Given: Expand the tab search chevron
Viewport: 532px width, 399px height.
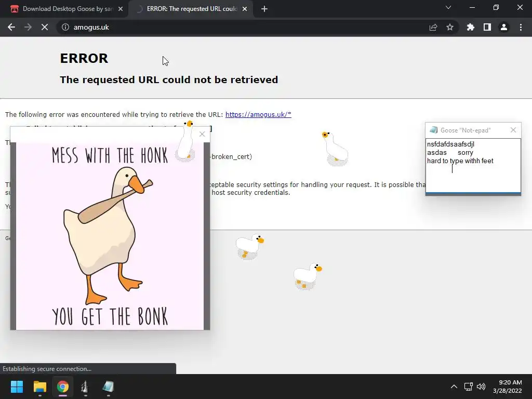Looking at the screenshot, I should pyautogui.click(x=448, y=7).
